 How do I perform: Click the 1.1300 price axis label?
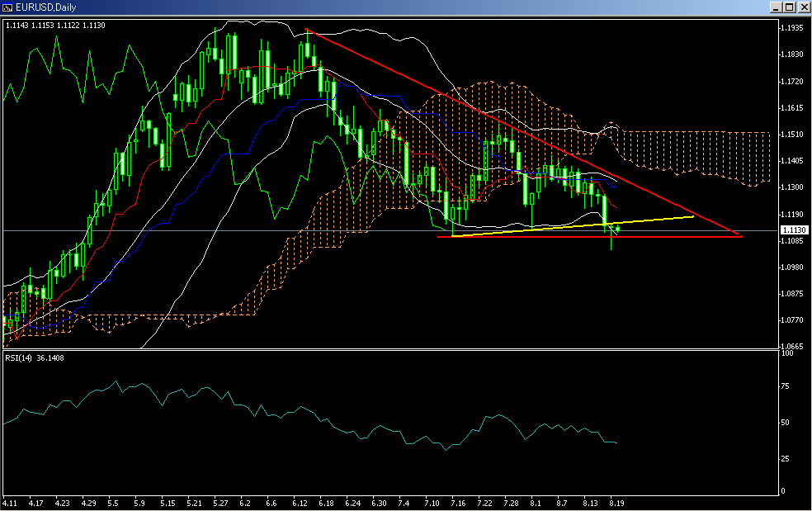792,187
